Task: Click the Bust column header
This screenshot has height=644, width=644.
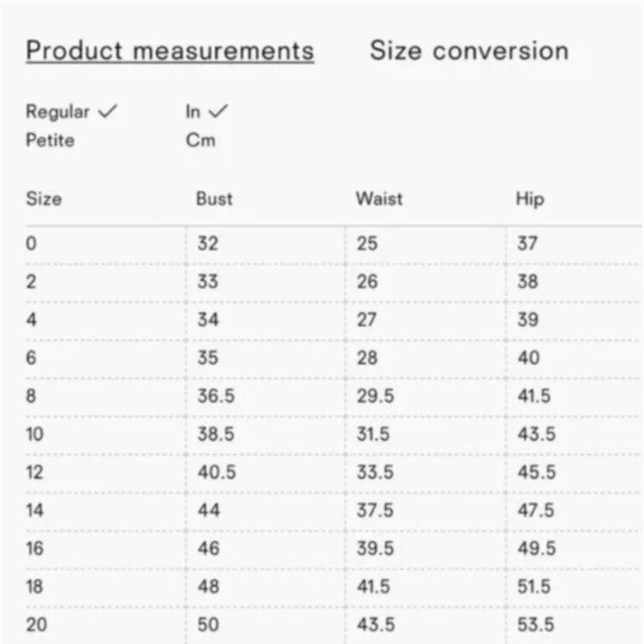Action: [x=214, y=198]
